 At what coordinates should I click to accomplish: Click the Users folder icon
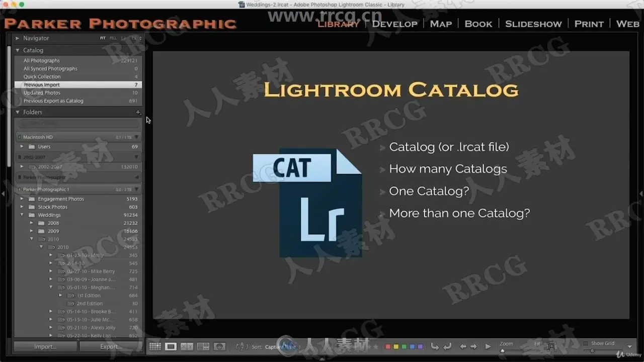click(x=32, y=147)
